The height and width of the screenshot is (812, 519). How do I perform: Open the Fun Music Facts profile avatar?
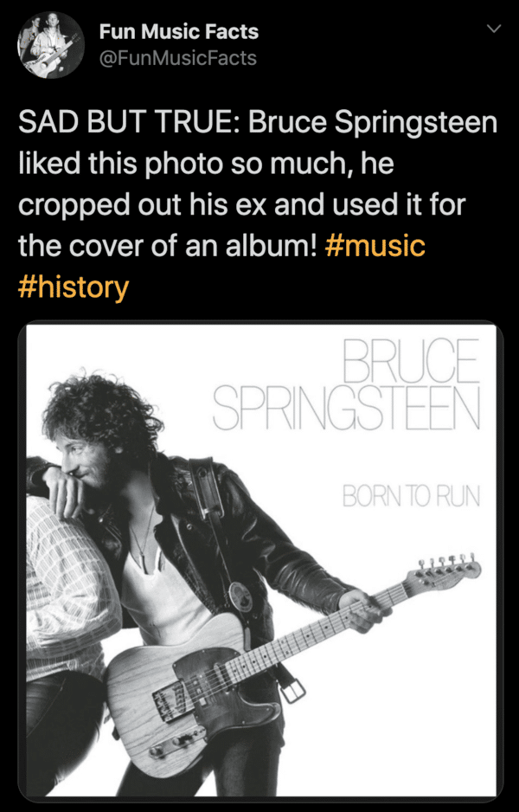point(50,45)
